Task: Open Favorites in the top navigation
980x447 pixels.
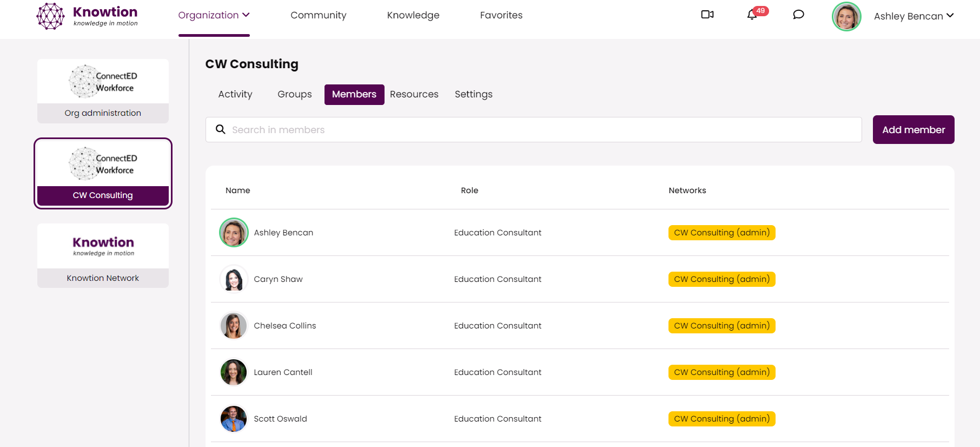Action: (501, 15)
